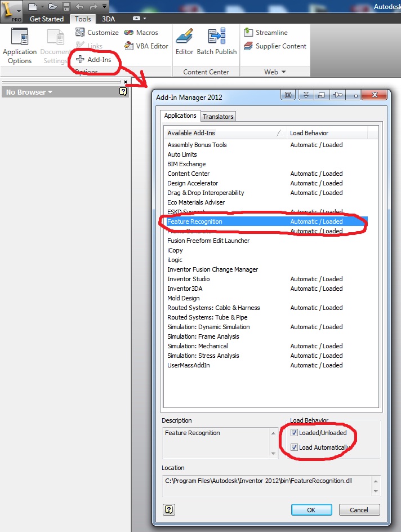This screenshot has width=401, height=532.
Task: Select the BIM Exchange add-in
Action: pyautogui.click(x=267, y=164)
